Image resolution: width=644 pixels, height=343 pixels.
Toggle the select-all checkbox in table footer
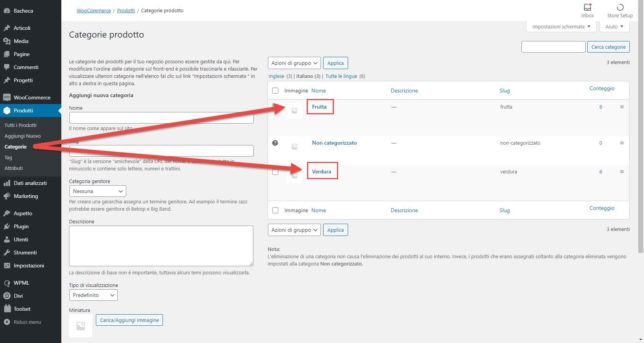(275, 211)
